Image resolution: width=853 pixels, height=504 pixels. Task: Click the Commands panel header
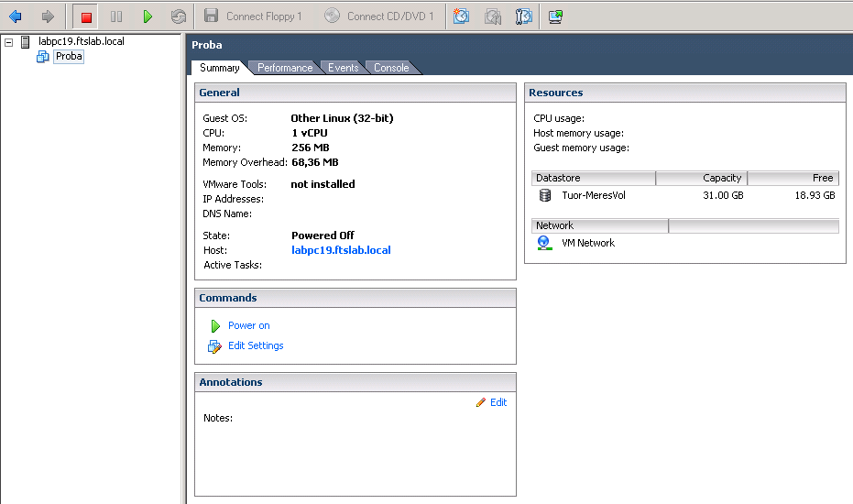(355, 298)
